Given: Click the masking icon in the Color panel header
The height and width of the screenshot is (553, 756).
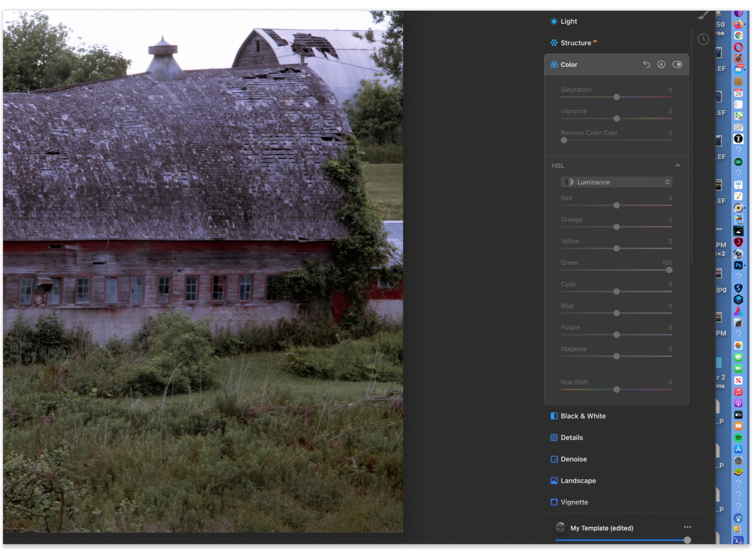Looking at the screenshot, I should tap(661, 64).
